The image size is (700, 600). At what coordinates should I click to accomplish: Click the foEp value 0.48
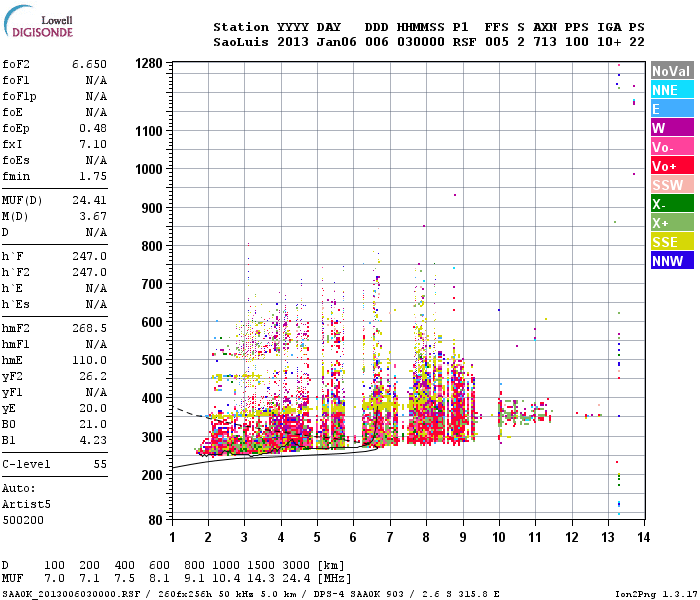pyautogui.click(x=93, y=128)
